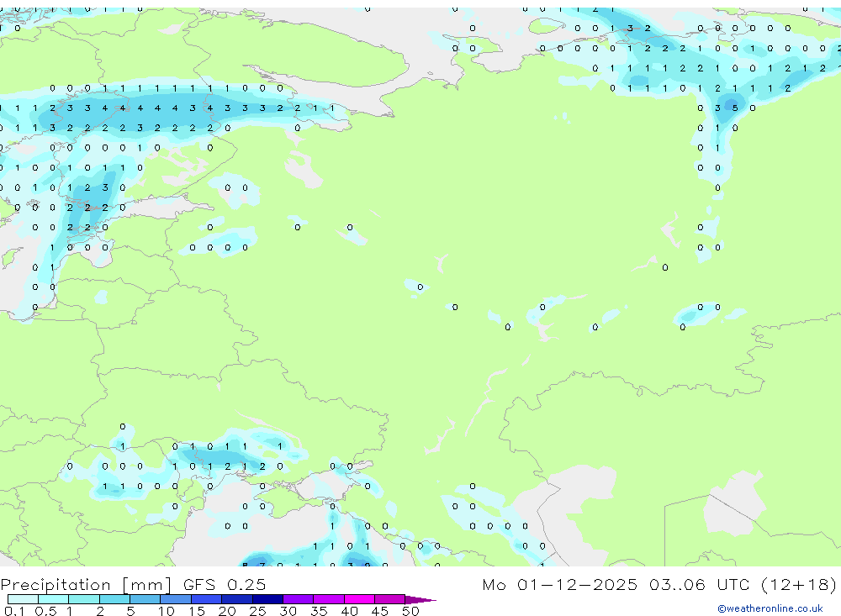Click the above-50 mm arrow tip of legend
This screenshot has width=841, height=616.
420,600
